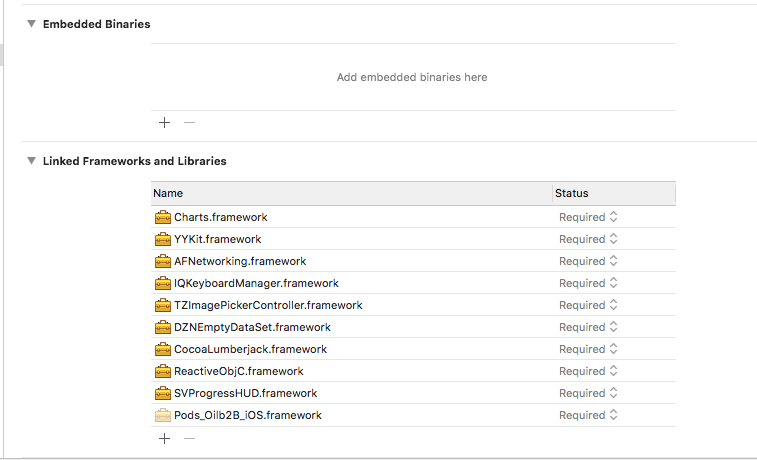Select the AFNetworking.framework name text

(x=240, y=261)
